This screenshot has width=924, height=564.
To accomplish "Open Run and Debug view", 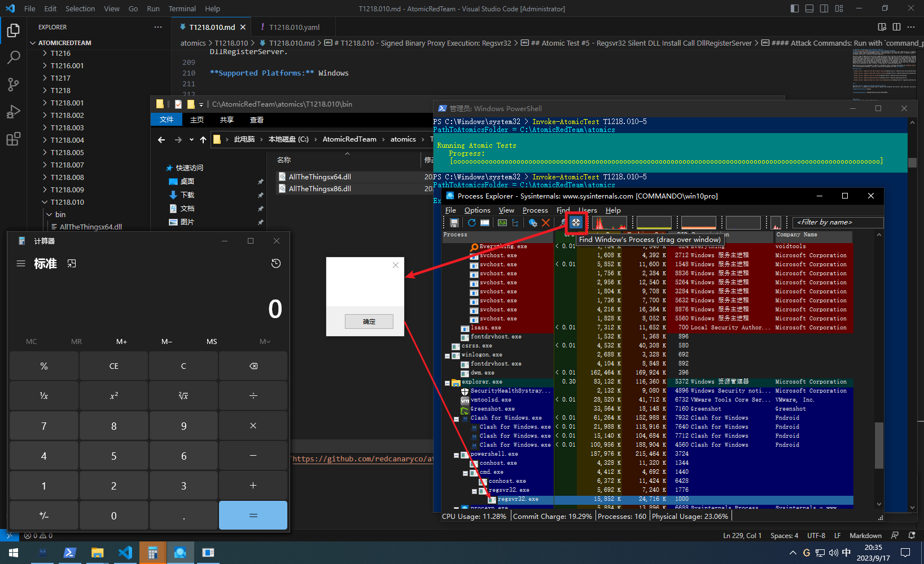I will [14, 111].
